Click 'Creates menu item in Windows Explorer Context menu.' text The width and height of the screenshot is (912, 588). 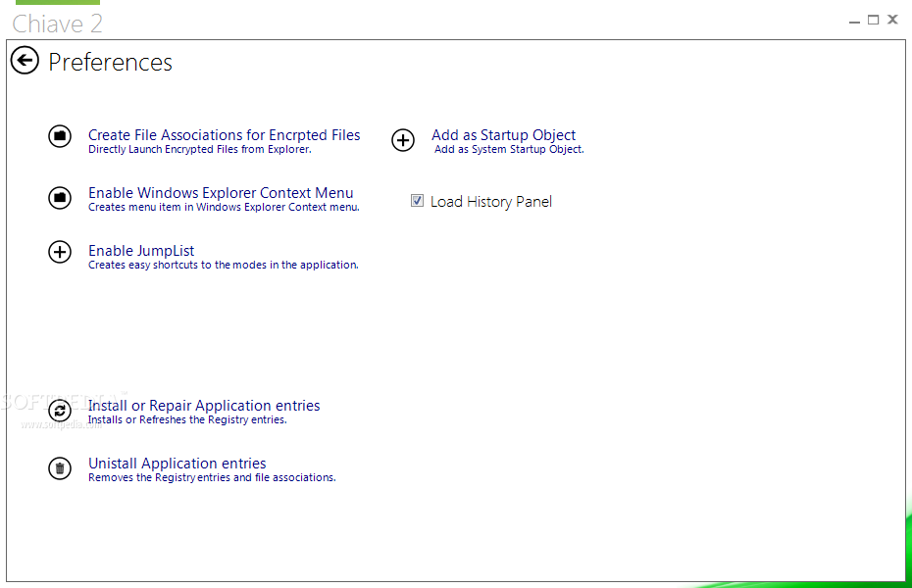(224, 207)
